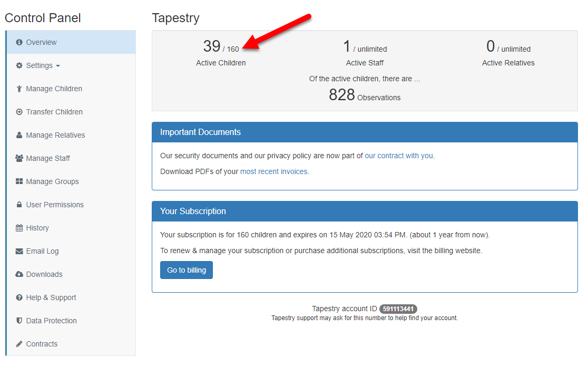Click the Your Subscription panel header
This screenshot has width=588, height=366.
tap(365, 211)
